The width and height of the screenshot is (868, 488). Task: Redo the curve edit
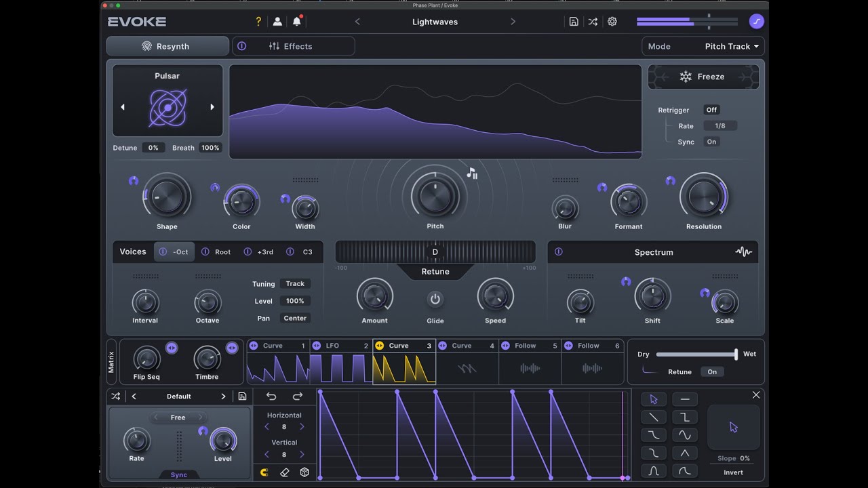[297, 396]
